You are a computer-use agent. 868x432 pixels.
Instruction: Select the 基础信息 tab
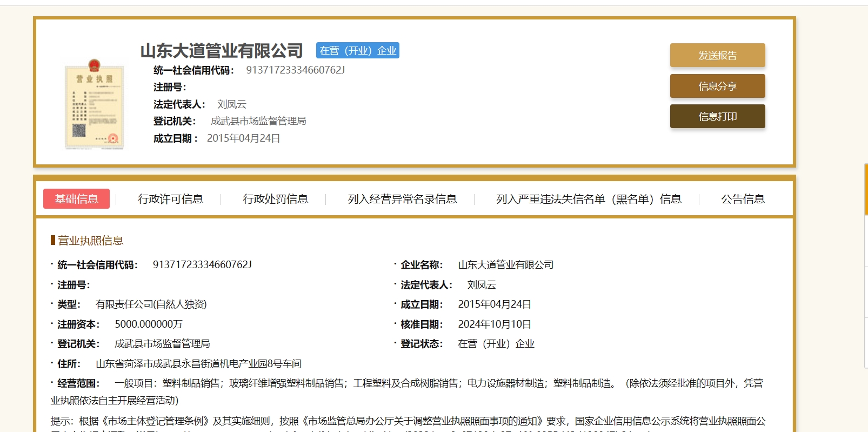click(x=76, y=198)
